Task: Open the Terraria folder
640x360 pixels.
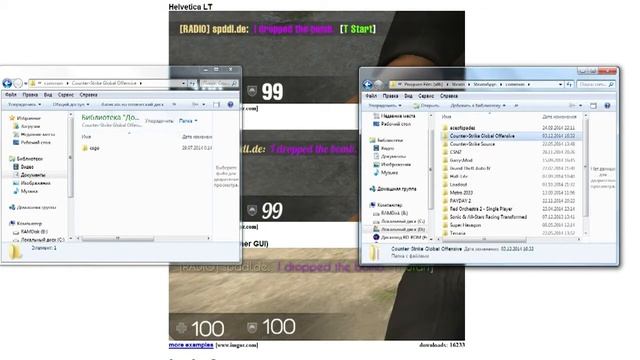Action: [454, 233]
